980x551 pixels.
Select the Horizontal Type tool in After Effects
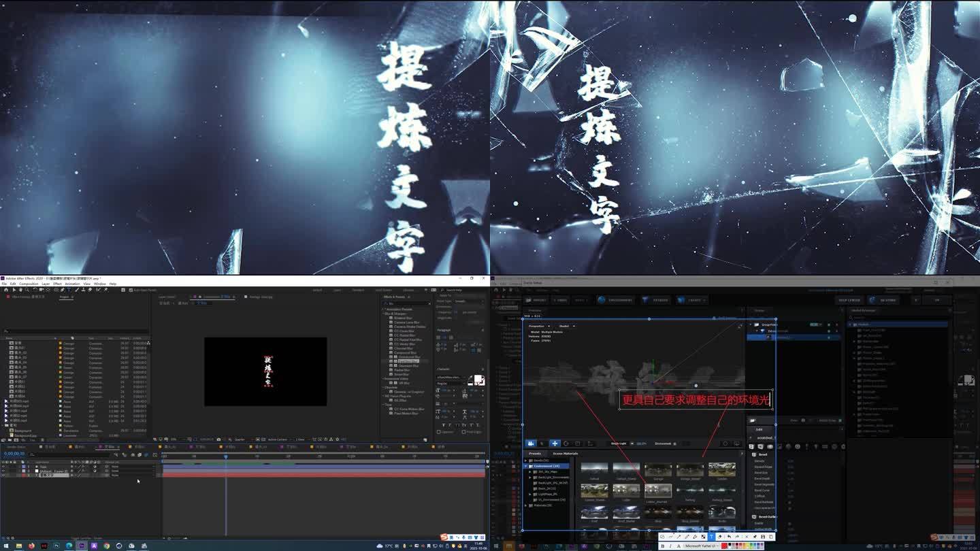click(69, 290)
